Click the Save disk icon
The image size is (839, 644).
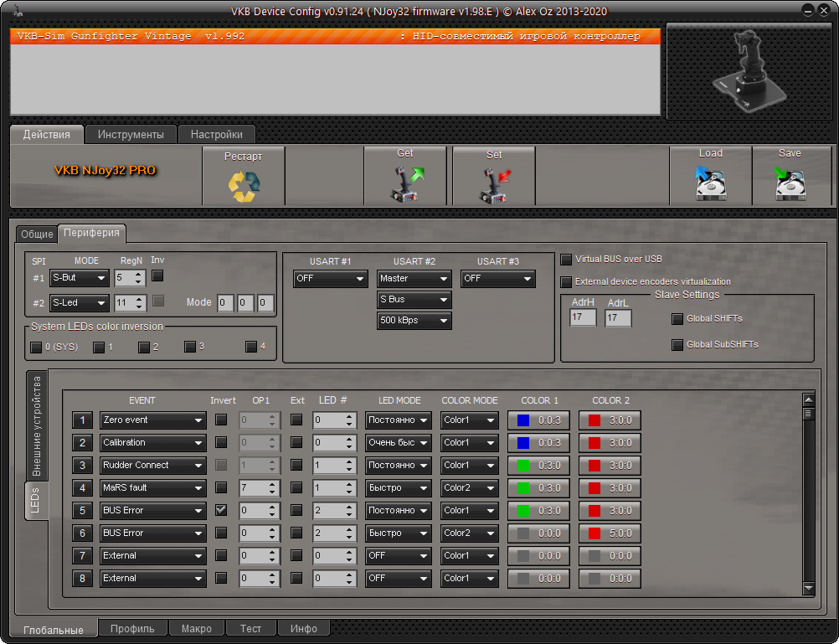(790, 183)
